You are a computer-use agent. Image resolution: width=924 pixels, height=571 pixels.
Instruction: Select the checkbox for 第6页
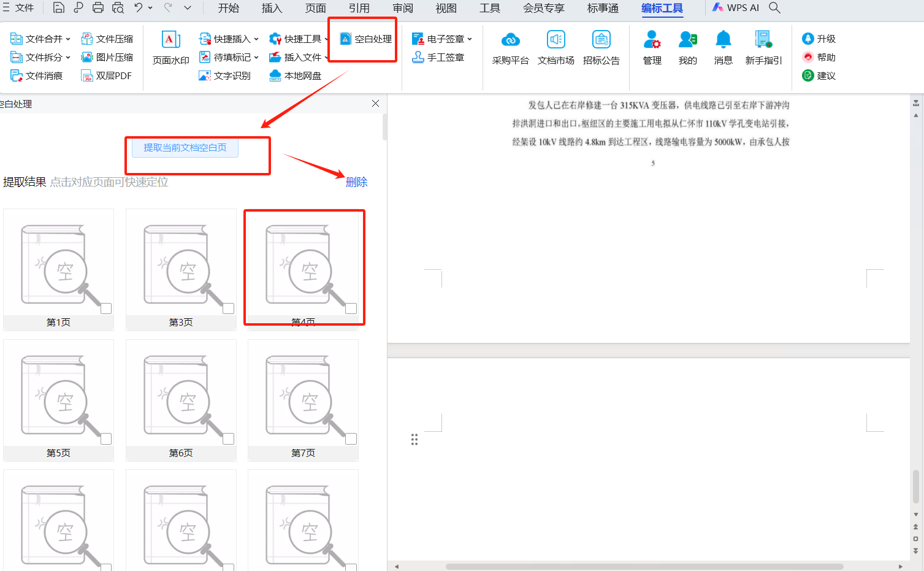pyautogui.click(x=229, y=439)
